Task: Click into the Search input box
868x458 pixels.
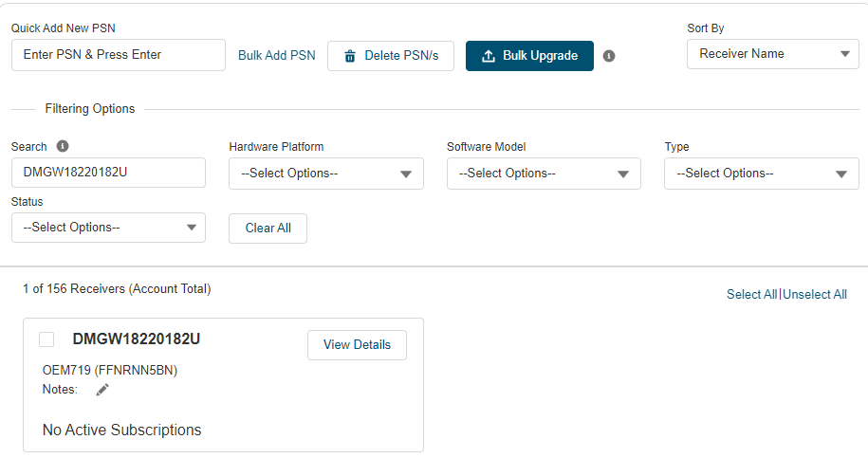Action: coord(108,173)
